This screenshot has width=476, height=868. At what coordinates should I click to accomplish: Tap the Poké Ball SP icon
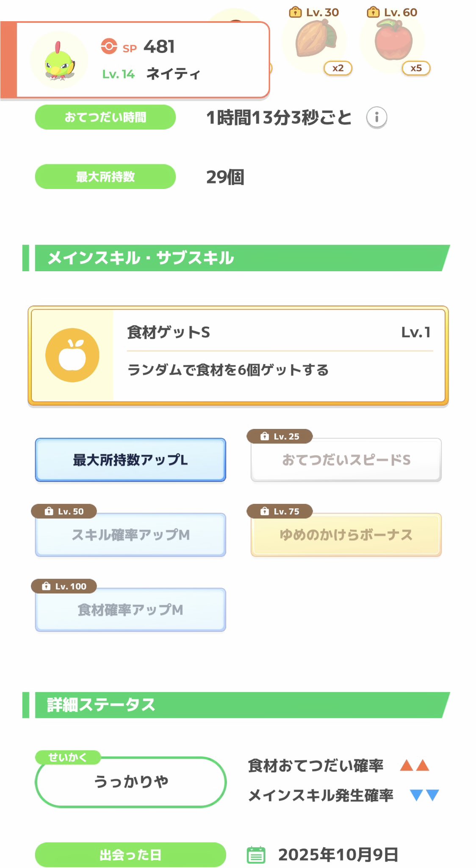click(x=109, y=46)
